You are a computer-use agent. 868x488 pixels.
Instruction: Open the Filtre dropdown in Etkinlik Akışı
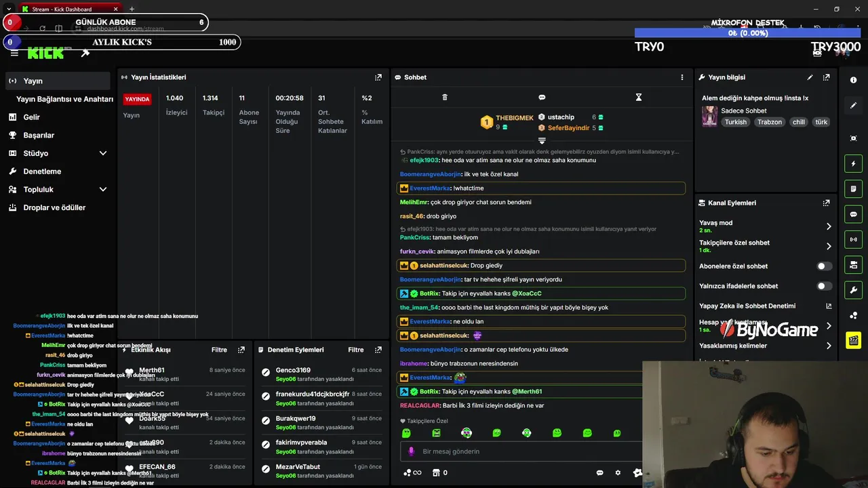219,350
